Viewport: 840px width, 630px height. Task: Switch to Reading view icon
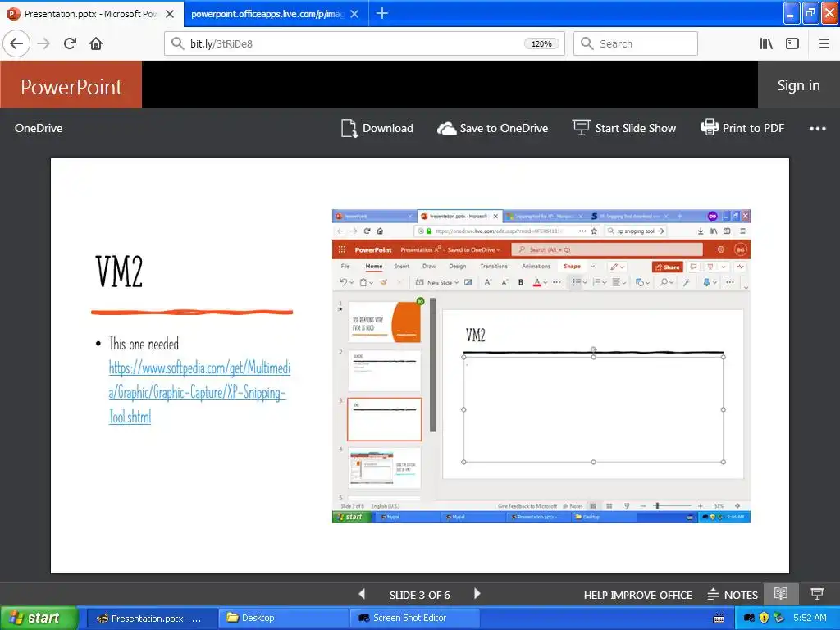click(x=781, y=594)
